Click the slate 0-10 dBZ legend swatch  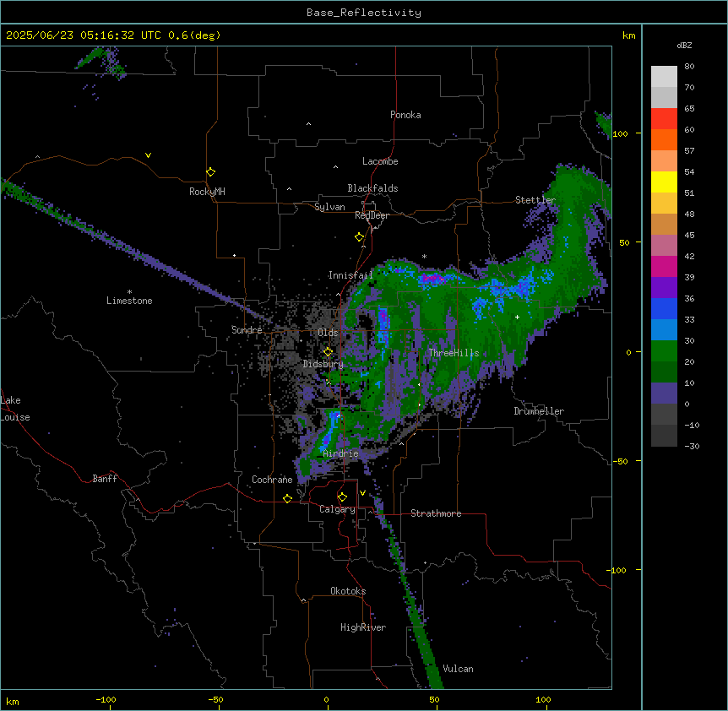point(664,393)
